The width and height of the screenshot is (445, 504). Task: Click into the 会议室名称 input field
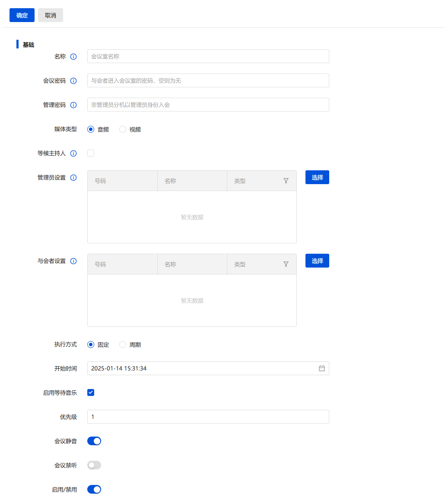tap(208, 56)
